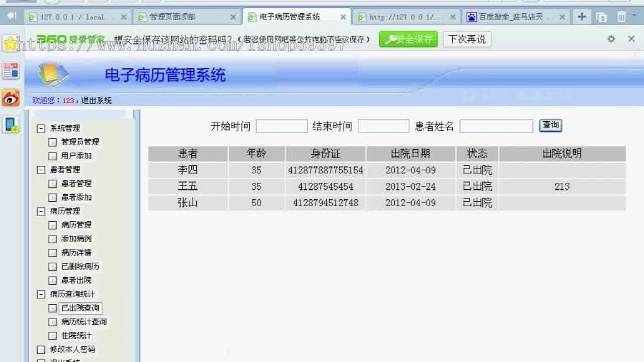Image resolution: width=644 pixels, height=362 pixels.
Task: Click the 患者姓名 input field
Action: tap(496, 126)
